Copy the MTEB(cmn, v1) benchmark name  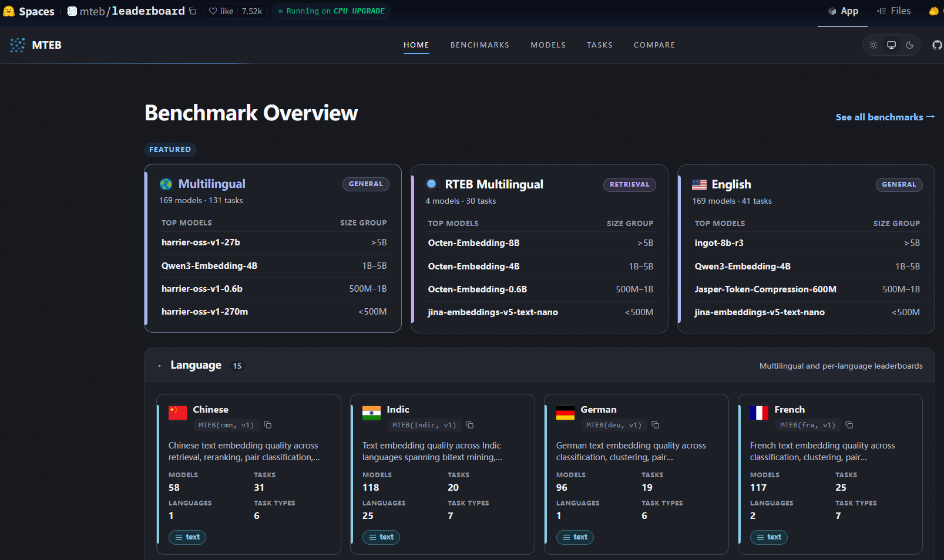pos(268,425)
